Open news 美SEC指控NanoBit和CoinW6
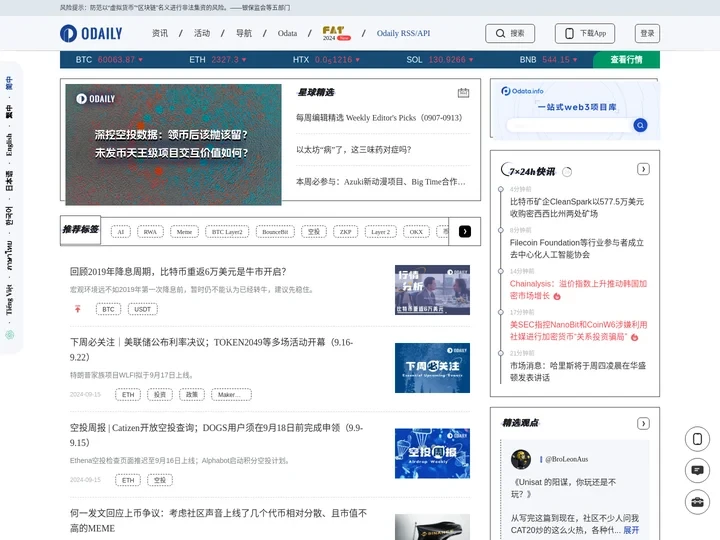The width and height of the screenshot is (720, 540). click(x=578, y=331)
